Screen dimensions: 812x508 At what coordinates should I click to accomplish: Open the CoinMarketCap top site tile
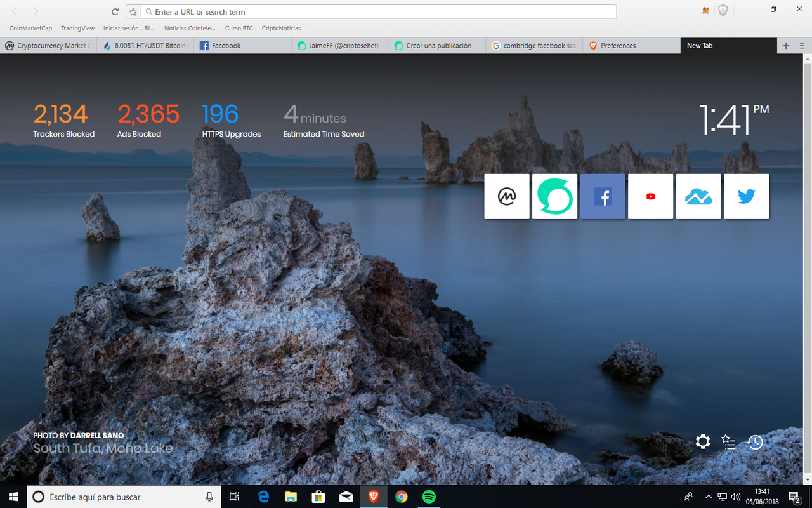[x=507, y=197]
